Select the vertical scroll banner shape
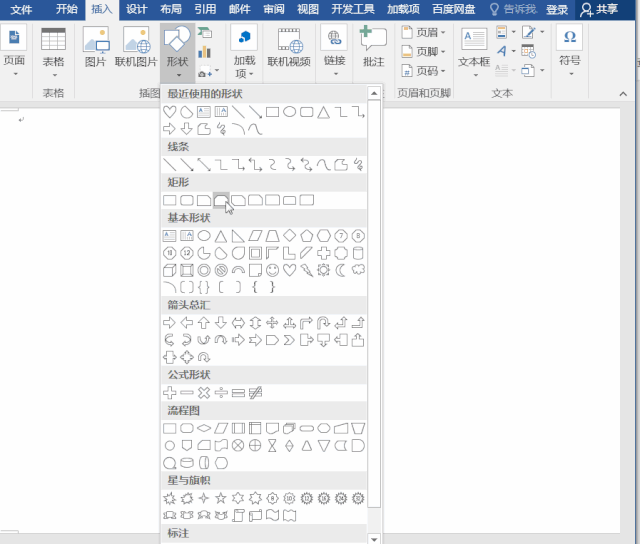640x544 pixels. (x=238, y=516)
